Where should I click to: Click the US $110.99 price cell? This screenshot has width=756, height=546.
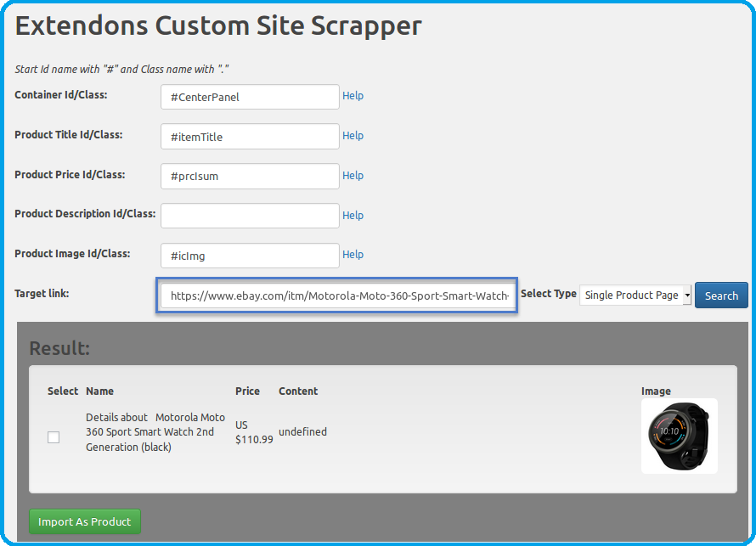[253, 432]
